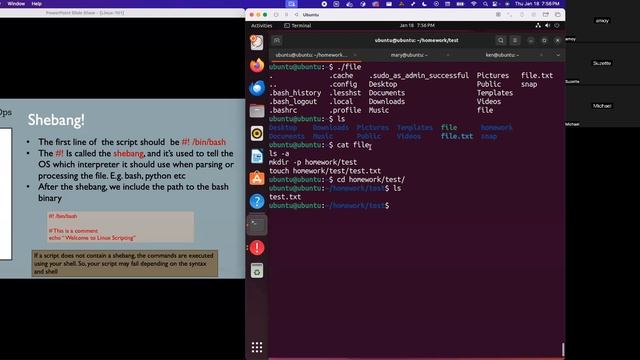Click the 'Michael' participant tile

[602, 106]
